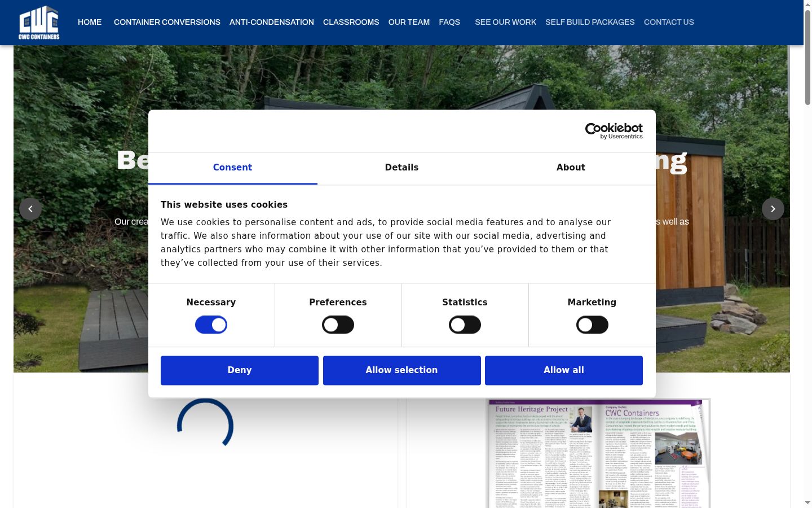812x508 pixels.
Task: Click the CWC Containers logo
Action: 39,23
